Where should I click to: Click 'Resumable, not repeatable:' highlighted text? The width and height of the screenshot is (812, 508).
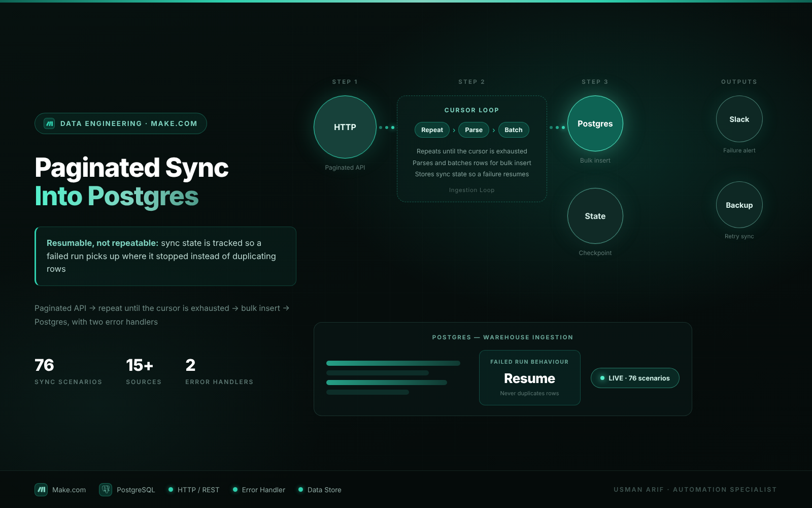point(103,243)
